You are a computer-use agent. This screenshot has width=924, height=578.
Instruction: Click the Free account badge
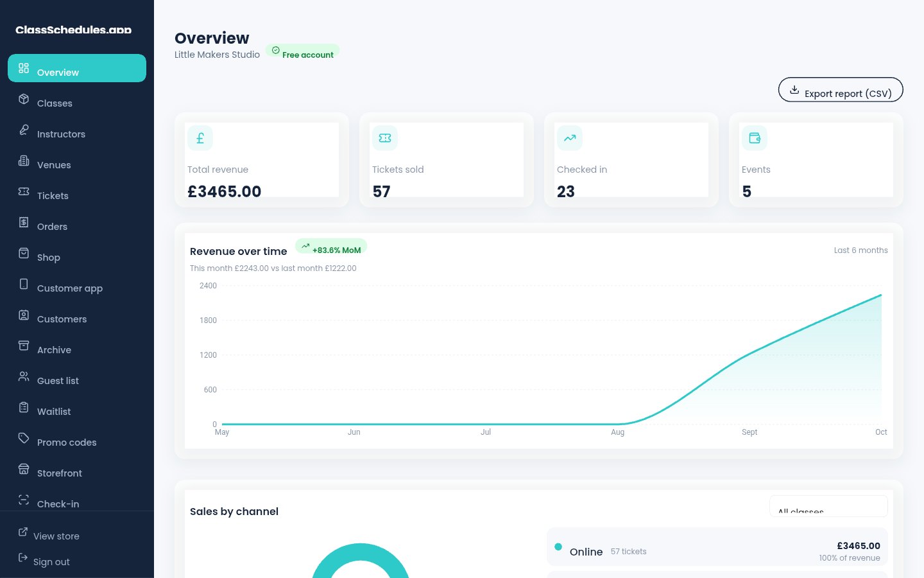(302, 51)
